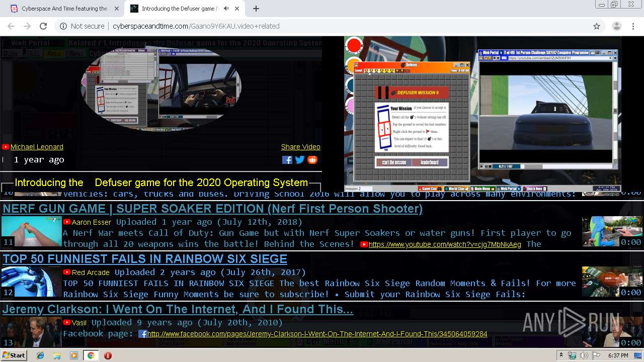The image size is (644, 362).
Task: Close the Cyberspace And Time tab
Action: 116,9
